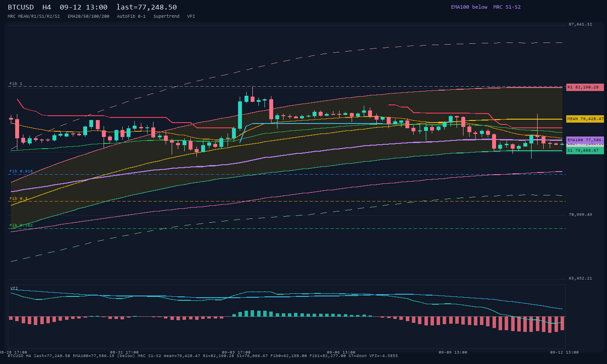Click the VFI label in the header legend
This screenshot has width=607, height=364.
pyautogui.click(x=191, y=16)
